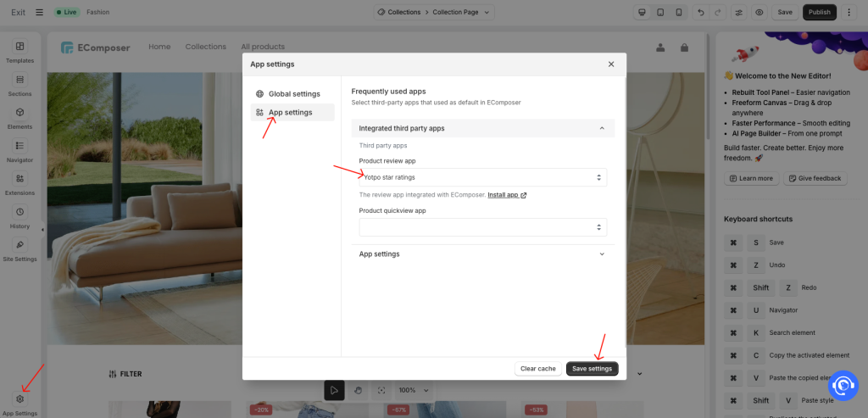Toggle the preview eye icon
This screenshot has width=868, height=418.
pyautogui.click(x=759, y=13)
